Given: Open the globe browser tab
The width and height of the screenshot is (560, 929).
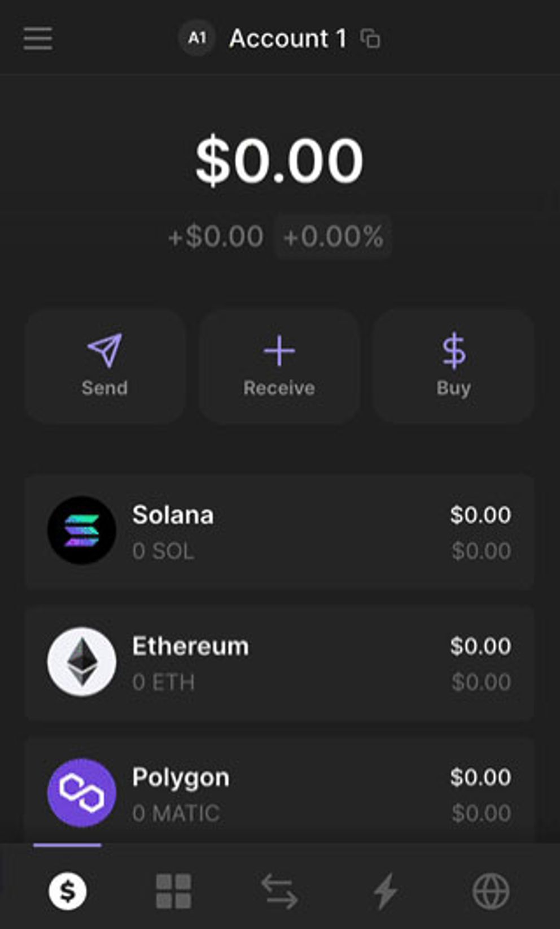Looking at the screenshot, I should pos(491,891).
